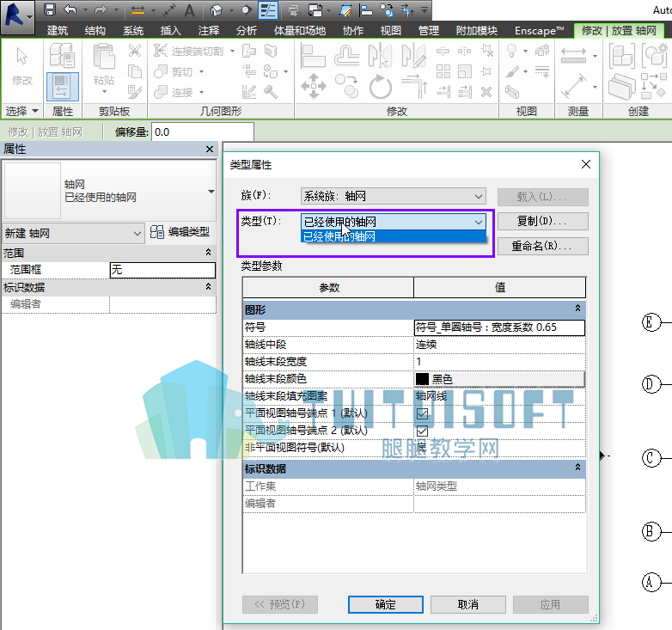The height and width of the screenshot is (630, 672).
Task: Open the '新建 轴网' filter dropdown
Action: [x=73, y=234]
